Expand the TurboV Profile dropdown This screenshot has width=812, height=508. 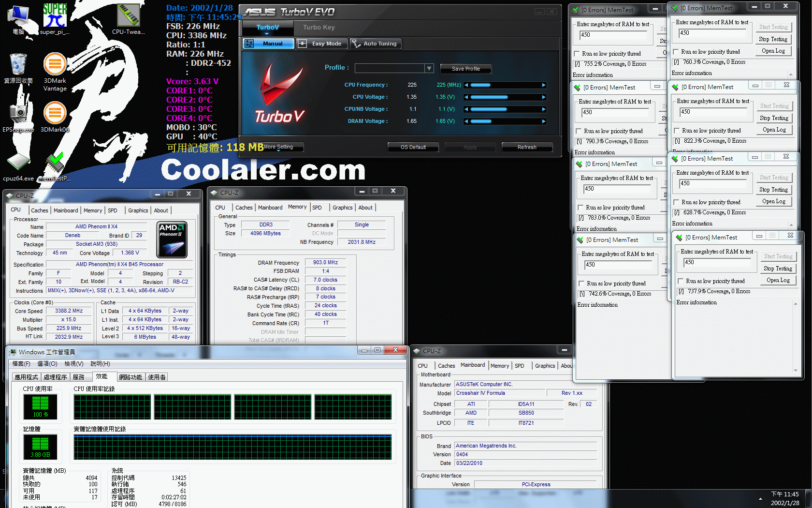pos(429,68)
